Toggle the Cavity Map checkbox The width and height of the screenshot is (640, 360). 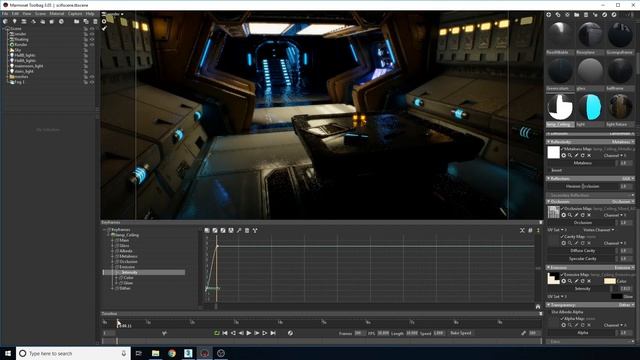562,236
